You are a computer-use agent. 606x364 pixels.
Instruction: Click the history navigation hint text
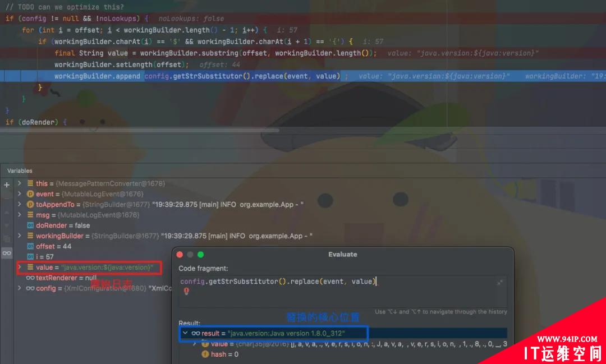pyautogui.click(x=441, y=311)
